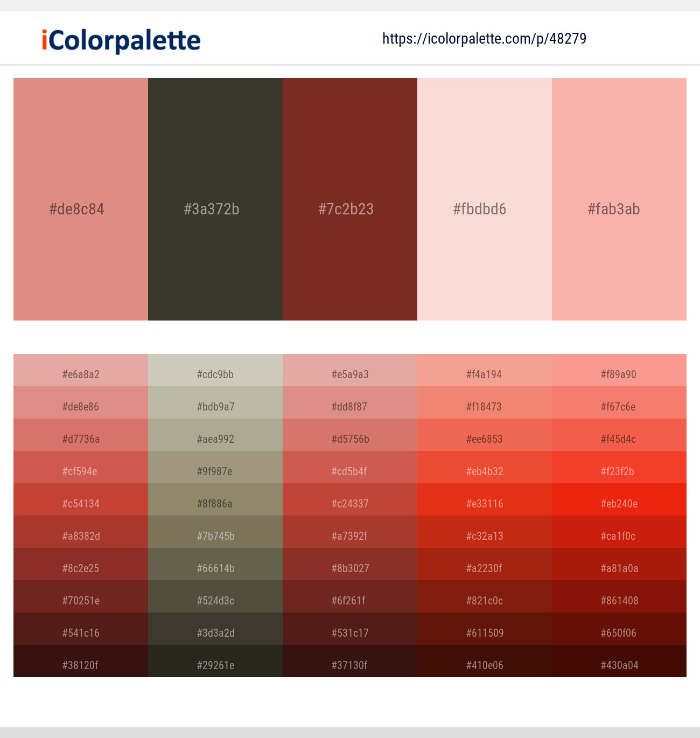Select the #a7392f shade cell
The image size is (700, 738).
tap(349, 536)
